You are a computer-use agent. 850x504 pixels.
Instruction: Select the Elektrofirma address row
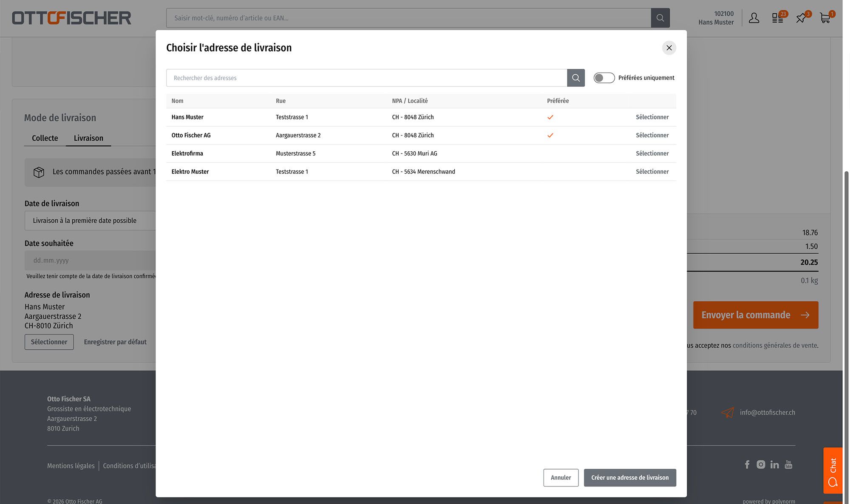[652, 153]
